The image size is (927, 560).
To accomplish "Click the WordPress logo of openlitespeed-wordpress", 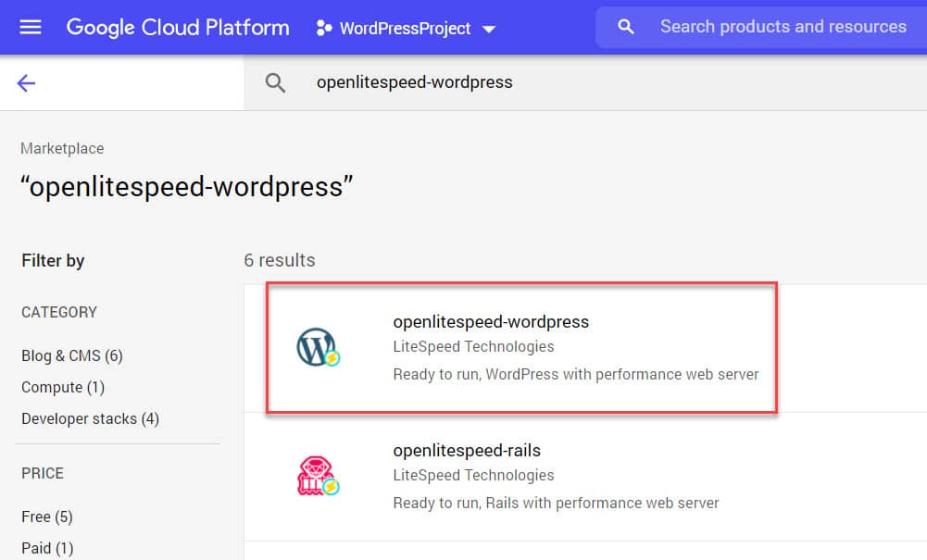I will (318, 347).
